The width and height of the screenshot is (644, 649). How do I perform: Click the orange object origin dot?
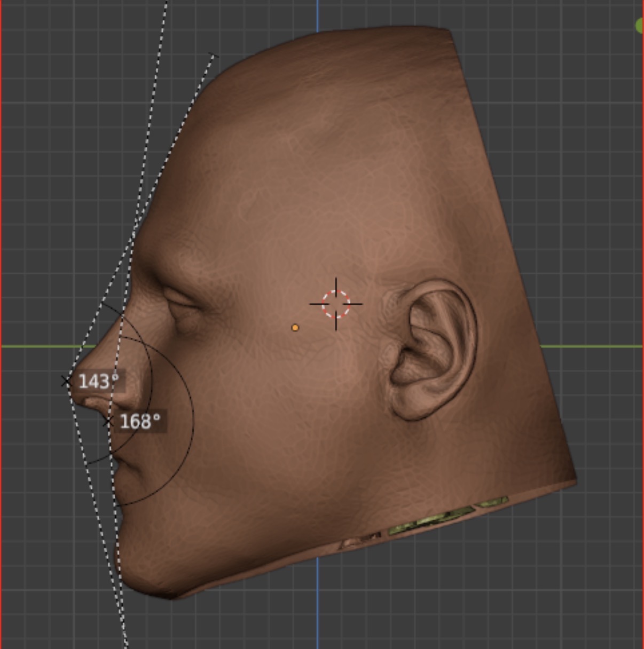point(295,328)
